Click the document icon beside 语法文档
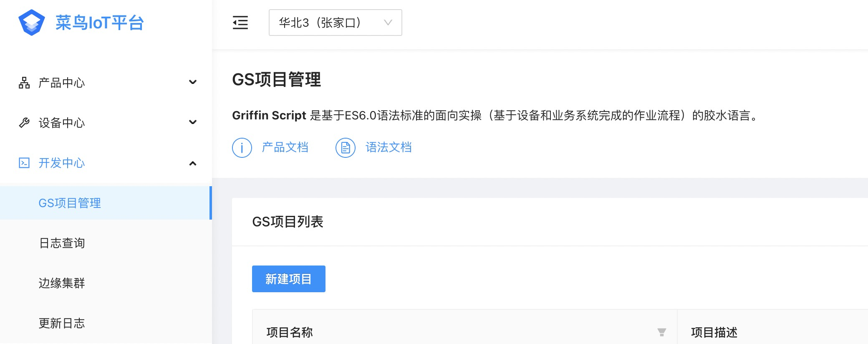 pyautogui.click(x=346, y=147)
